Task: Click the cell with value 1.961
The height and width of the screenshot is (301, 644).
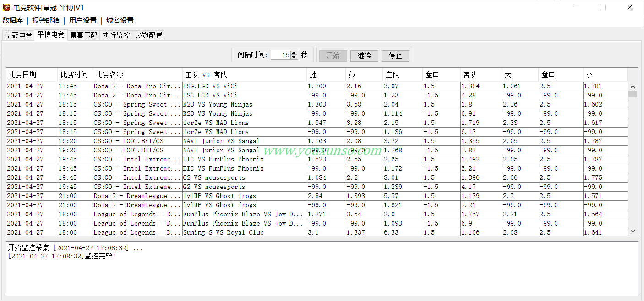Action: coord(520,86)
